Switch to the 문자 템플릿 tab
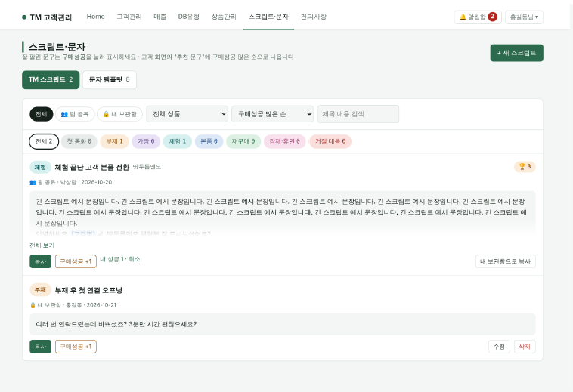Image resolution: width=573 pixels, height=392 pixels. coord(110,79)
